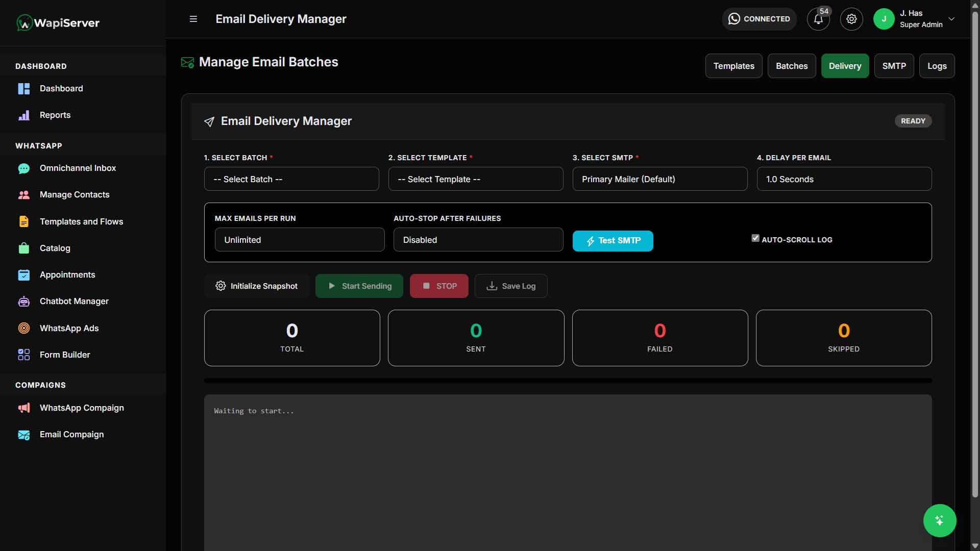Click the WhatsApp Compaign megaphone icon

pyautogui.click(x=24, y=408)
